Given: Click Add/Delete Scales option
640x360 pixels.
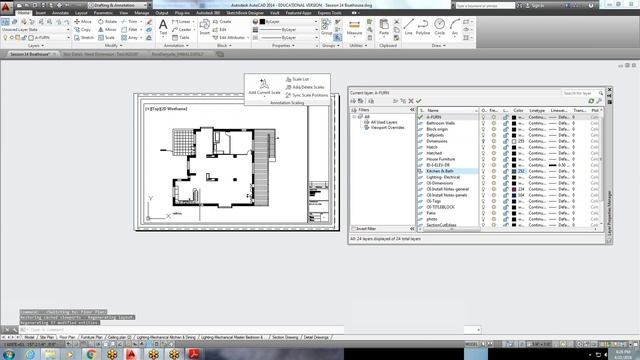Looking at the screenshot, I should (x=304, y=87).
